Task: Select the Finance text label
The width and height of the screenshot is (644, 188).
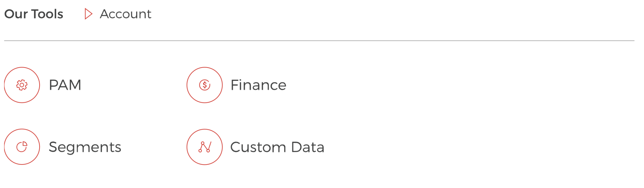Action: pyautogui.click(x=258, y=85)
